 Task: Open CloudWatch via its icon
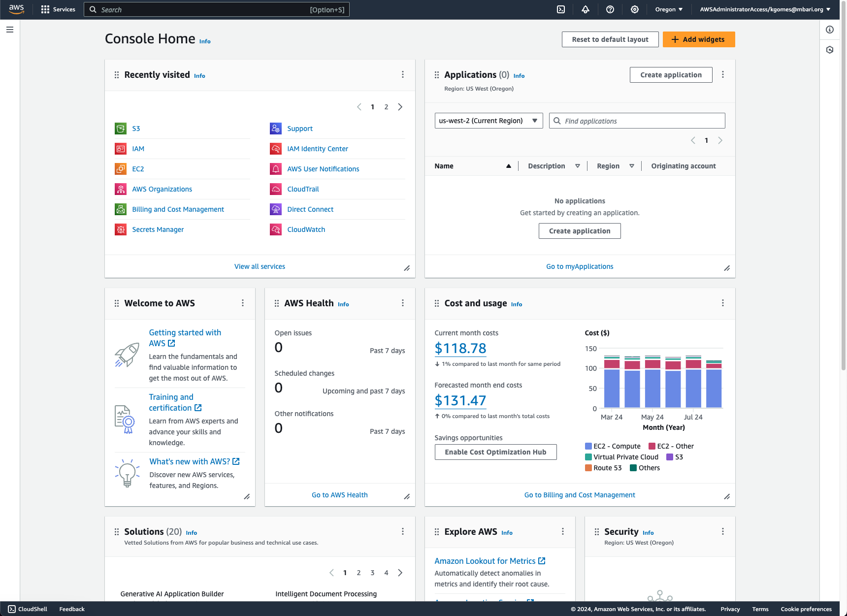[275, 229]
